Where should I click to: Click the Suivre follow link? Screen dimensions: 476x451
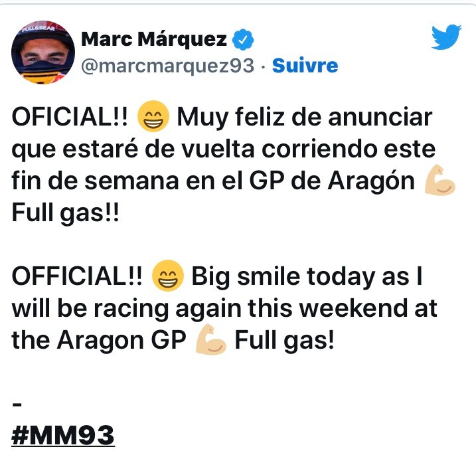pos(305,65)
